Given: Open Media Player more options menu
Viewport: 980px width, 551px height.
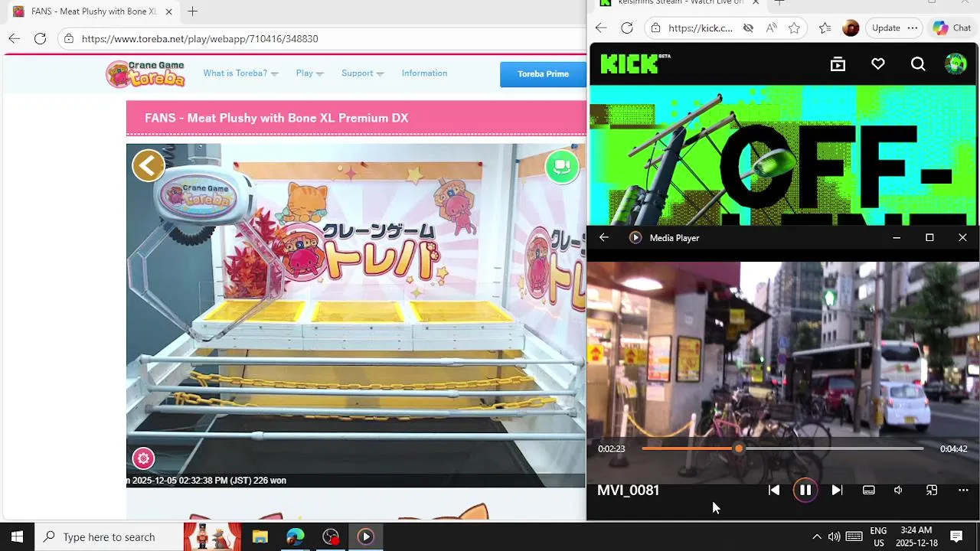Looking at the screenshot, I should [963, 491].
